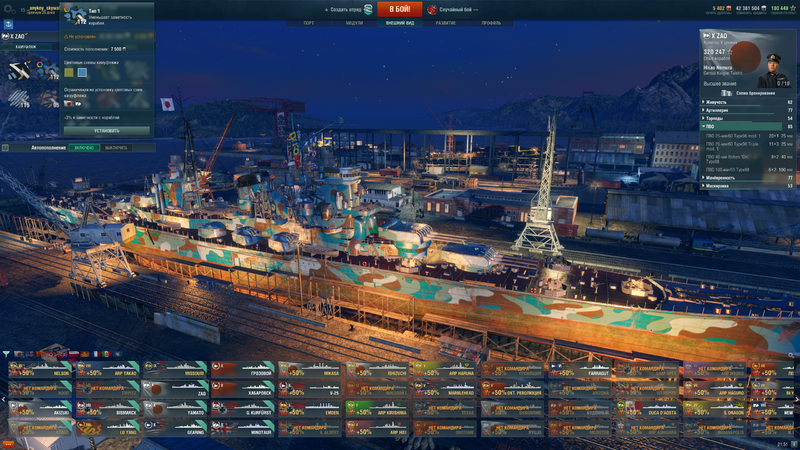The image size is (800, 450).
Task: Switch to the ПОРТ tab
Action: [x=309, y=23]
